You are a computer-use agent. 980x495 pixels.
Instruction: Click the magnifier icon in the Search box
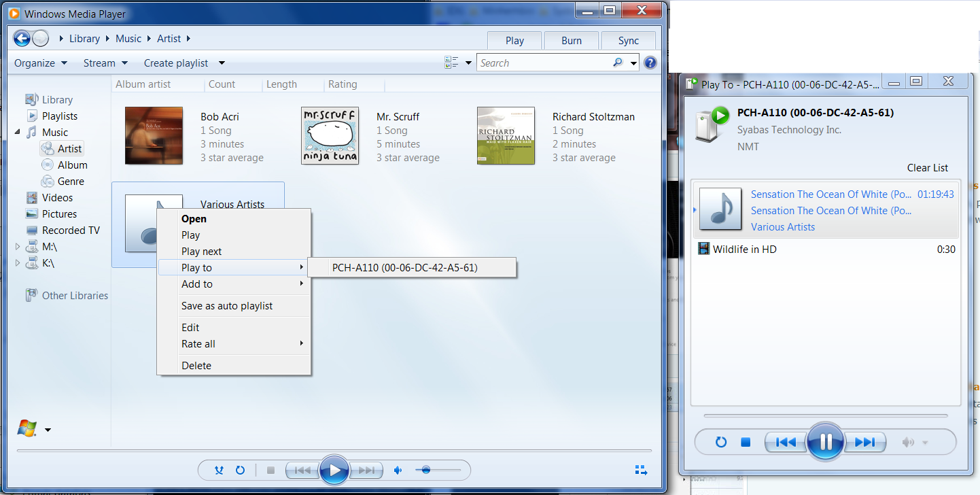click(x=618, y=63)
